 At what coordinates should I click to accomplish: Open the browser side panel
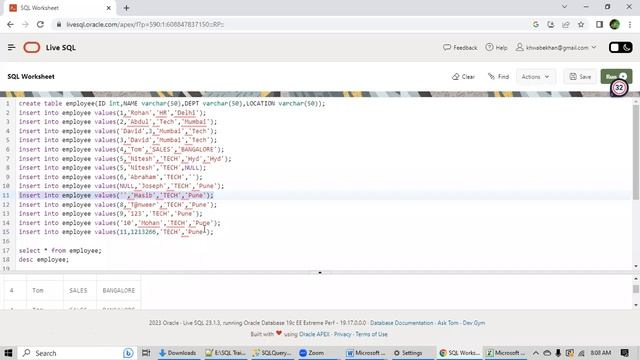coord(599,24)
